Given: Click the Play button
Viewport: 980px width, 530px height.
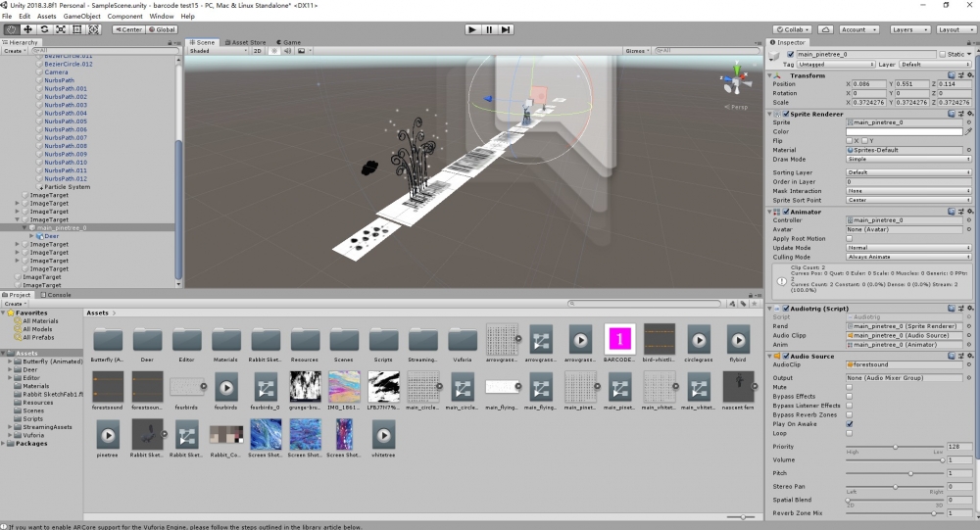Looking at the screenshot, I should [x=472, y=29].
